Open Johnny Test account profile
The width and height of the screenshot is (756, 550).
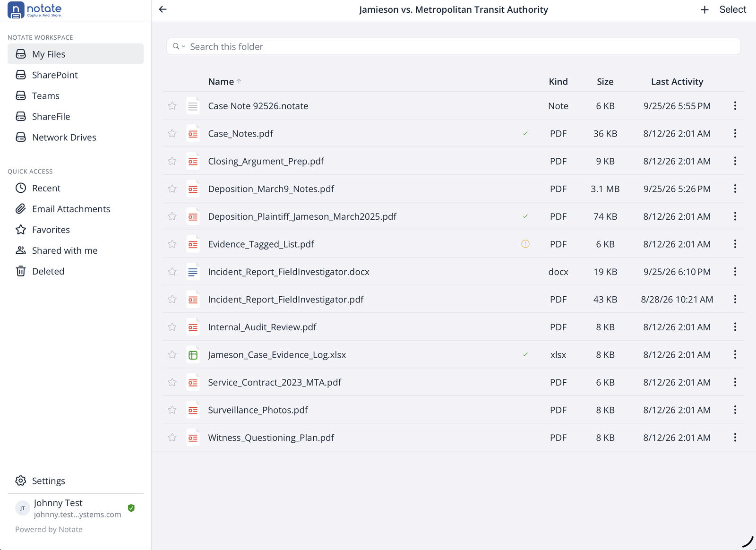click(76, 508)
